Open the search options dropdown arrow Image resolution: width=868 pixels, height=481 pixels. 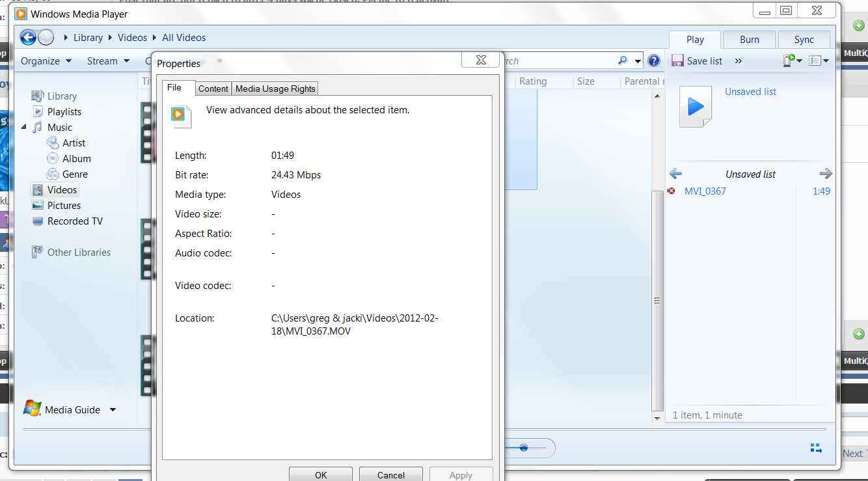(638, 61)
